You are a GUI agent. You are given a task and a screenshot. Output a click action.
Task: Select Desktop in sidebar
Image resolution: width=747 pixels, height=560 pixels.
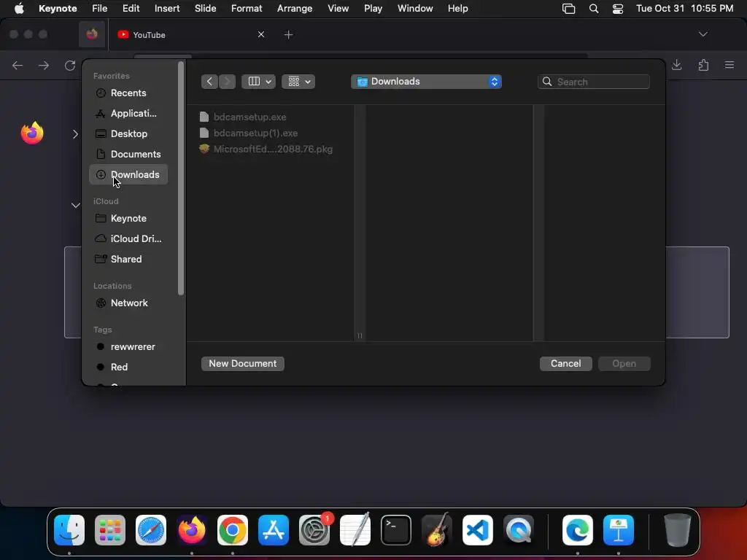(128, 134)
